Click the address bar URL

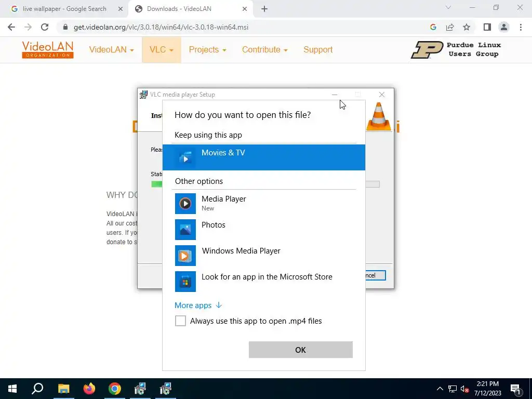[161, 27]
